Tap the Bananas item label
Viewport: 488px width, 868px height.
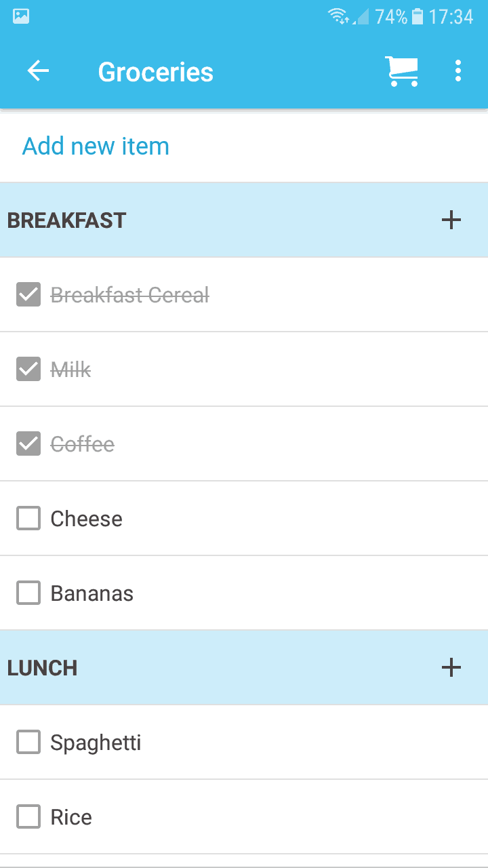point(91,593)
